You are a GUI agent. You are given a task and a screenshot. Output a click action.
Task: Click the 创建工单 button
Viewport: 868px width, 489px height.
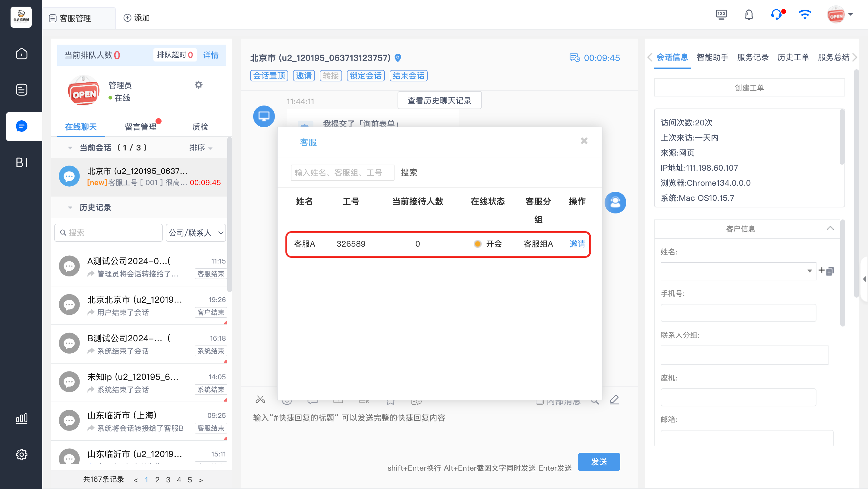(749, 88)
